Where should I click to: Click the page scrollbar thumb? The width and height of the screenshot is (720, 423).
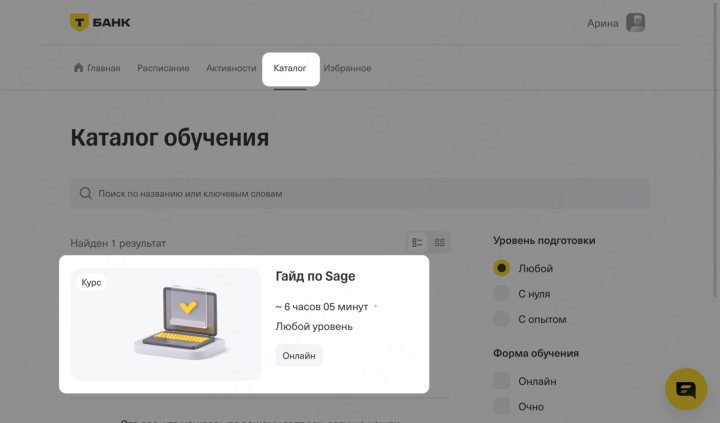[715, 148]
